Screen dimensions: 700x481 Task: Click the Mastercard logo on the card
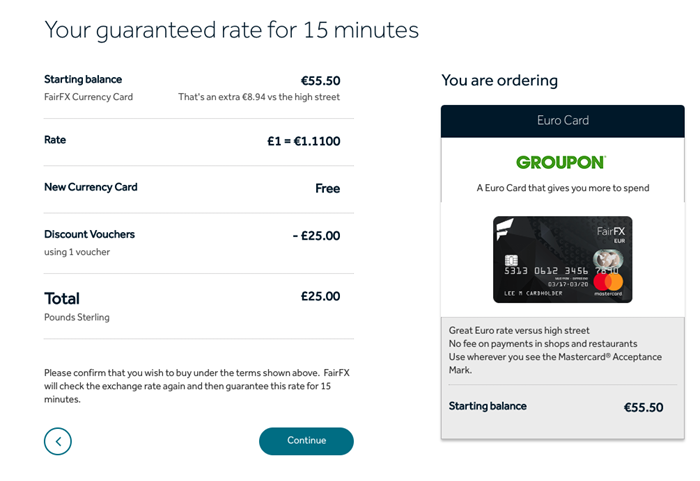coord(608,284)
